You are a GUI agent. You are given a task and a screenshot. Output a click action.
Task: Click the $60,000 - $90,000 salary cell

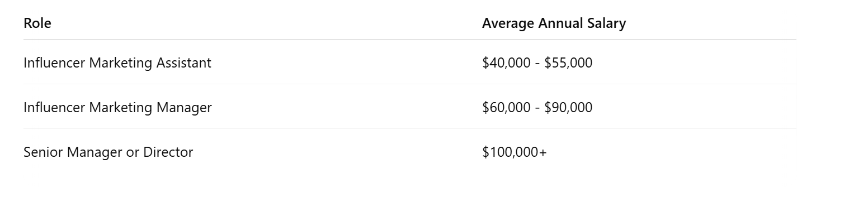tap(537, 107)
